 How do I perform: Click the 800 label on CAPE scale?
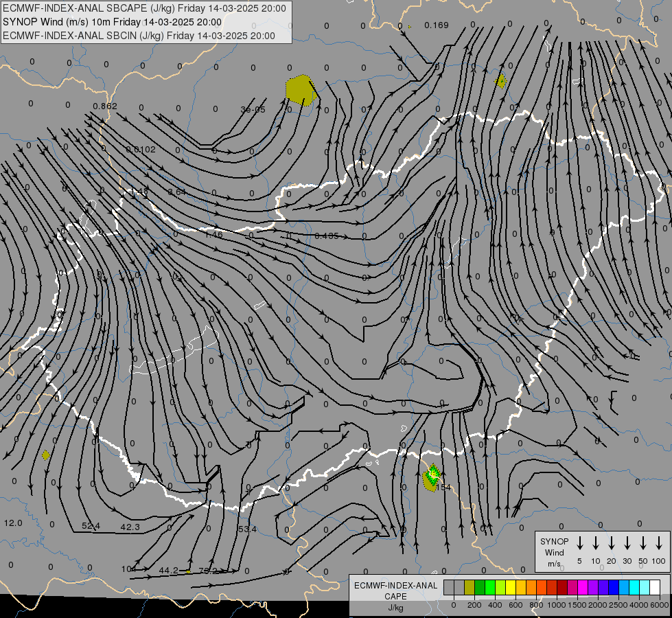tap(536, 605)
